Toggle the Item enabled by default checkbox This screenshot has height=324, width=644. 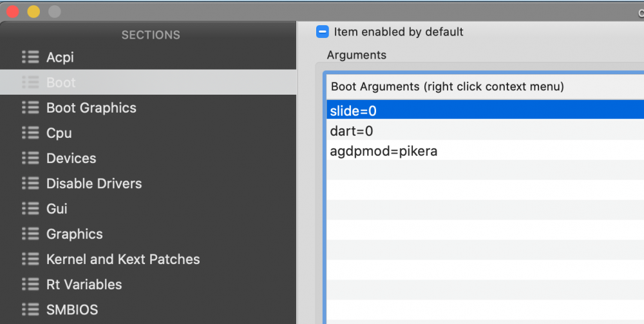coord(323,32)
